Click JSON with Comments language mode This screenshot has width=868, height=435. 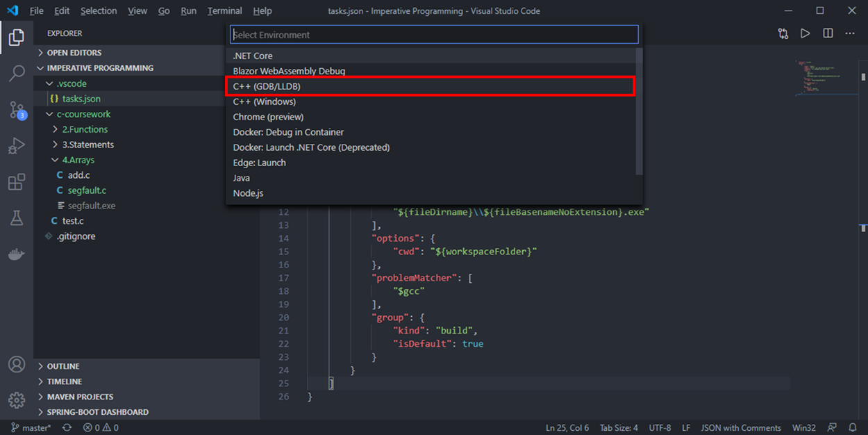tap(741, 428)
